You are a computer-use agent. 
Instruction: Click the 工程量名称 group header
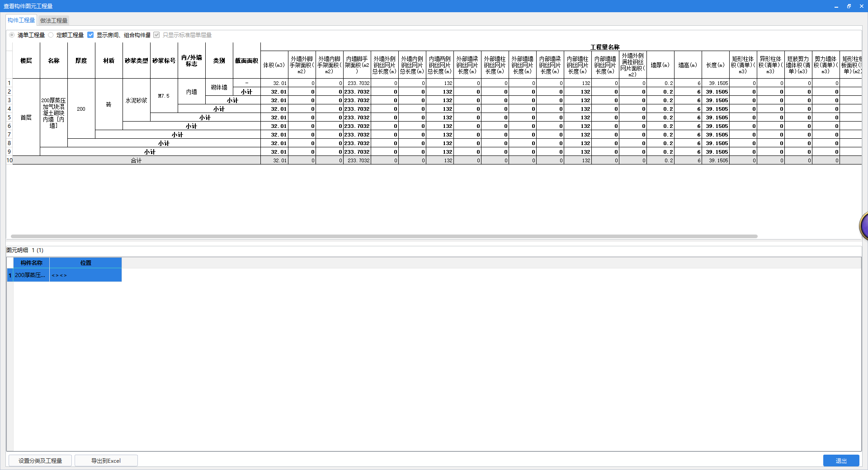[605, 47]
